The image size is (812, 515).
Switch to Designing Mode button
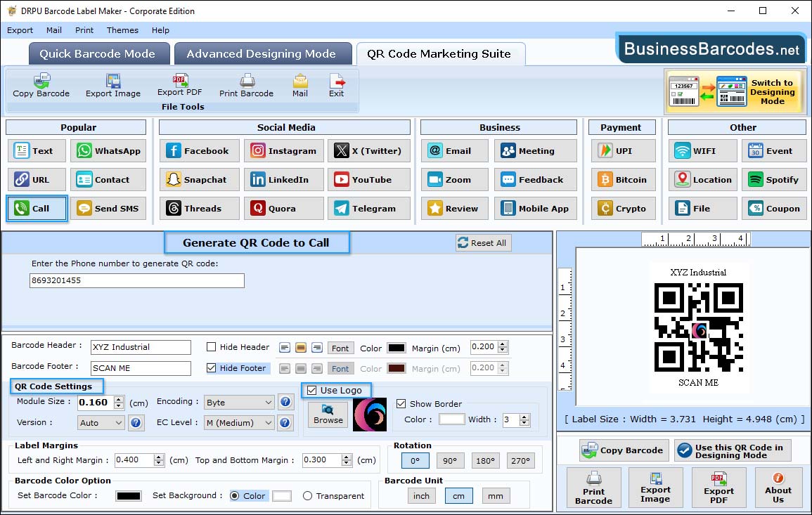735,92
